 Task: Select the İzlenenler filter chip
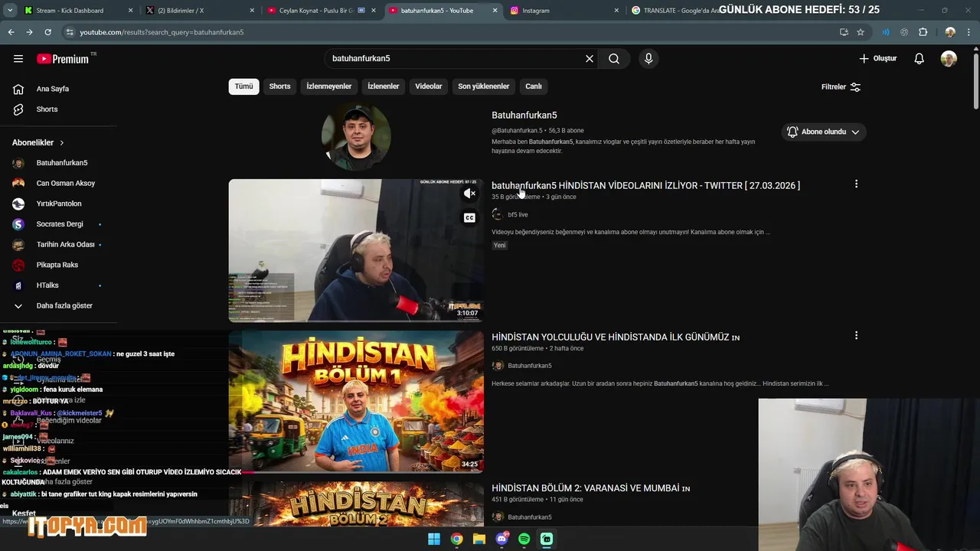[x=383, y=86]
